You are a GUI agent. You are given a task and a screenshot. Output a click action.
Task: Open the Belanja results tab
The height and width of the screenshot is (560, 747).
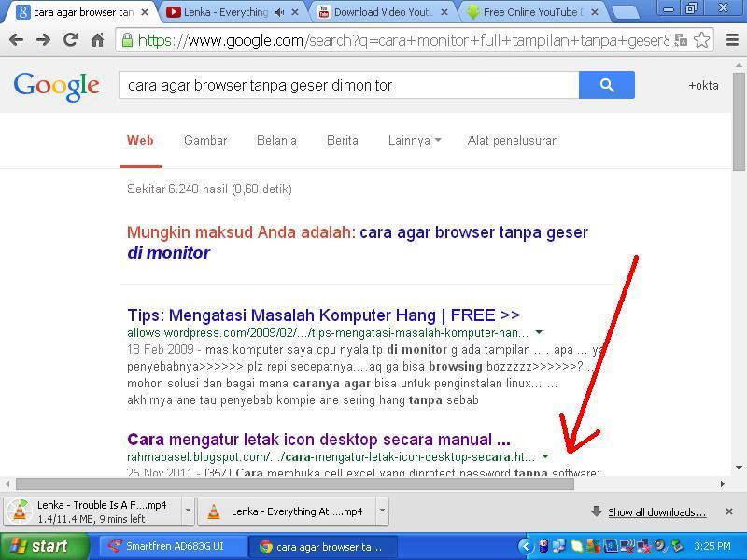[276, 141]
